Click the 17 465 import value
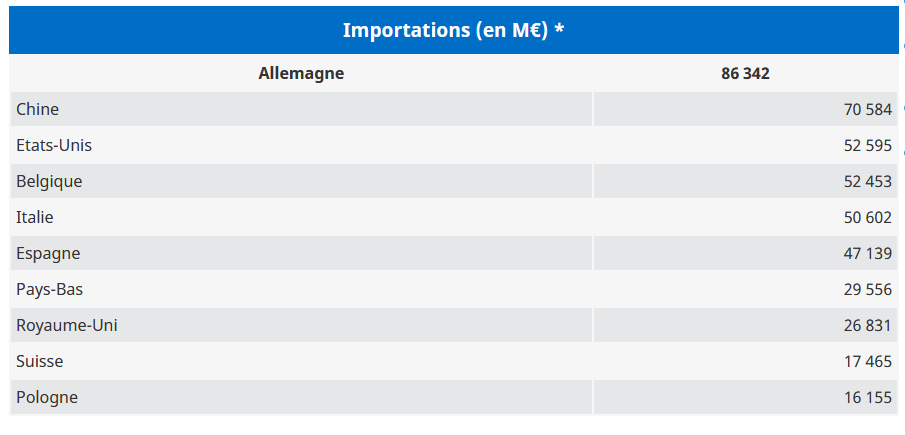Screen dimensions: 905x435 pos(867,361)
